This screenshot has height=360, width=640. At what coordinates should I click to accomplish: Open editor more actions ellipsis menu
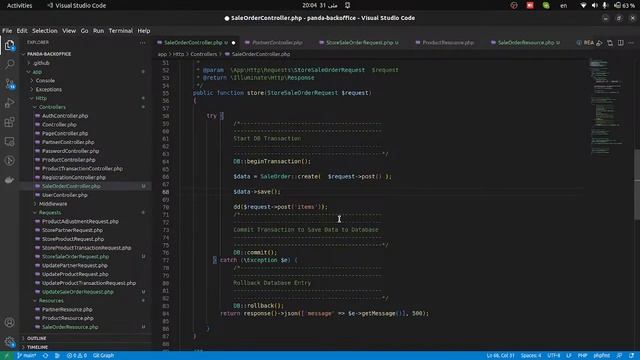click(631, 42)
